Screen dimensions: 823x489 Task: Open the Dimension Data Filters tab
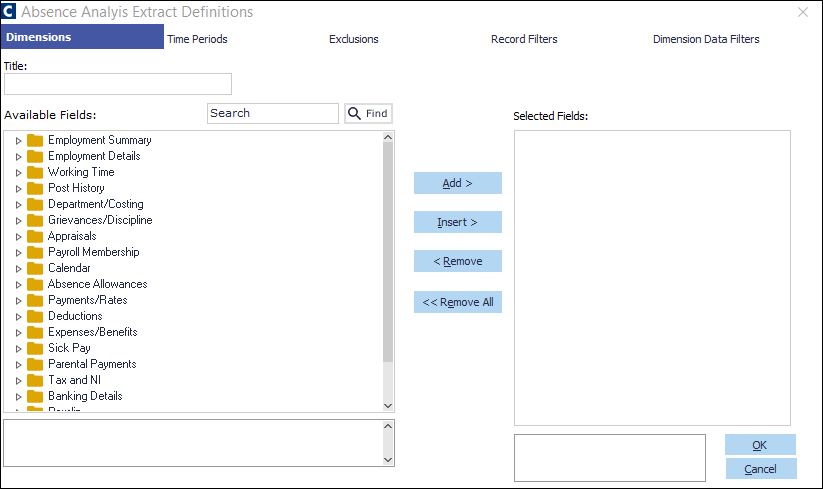706,39
